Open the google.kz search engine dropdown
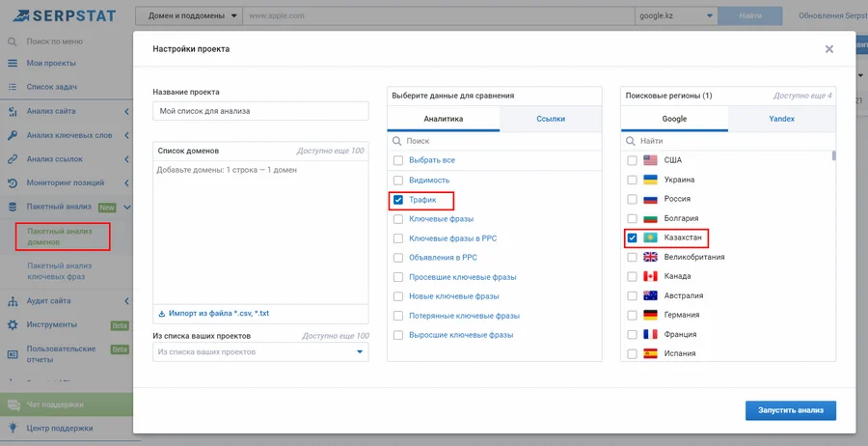The image size is (868, 446). [x=676, y=15]
